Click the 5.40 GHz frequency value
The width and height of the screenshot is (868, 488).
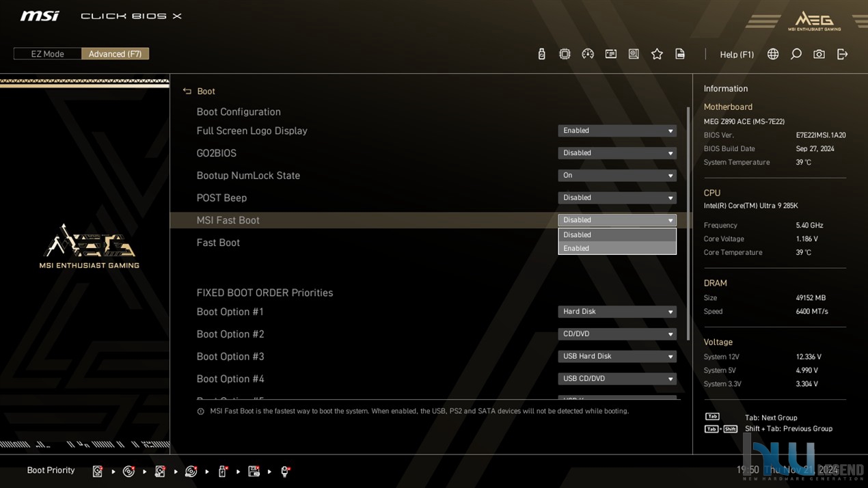tap(809, 226)
